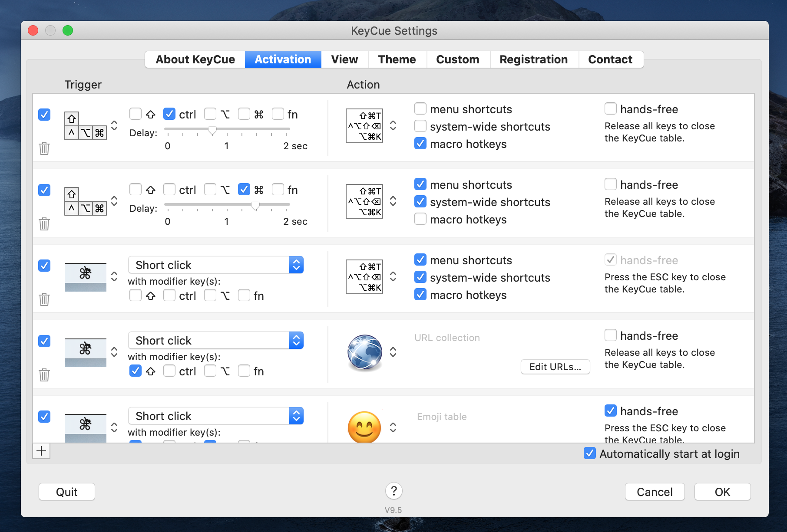Viewport: 787px width, 532px height.
Task: Change action type stepper in first row
Action: (x=393, y=125)
